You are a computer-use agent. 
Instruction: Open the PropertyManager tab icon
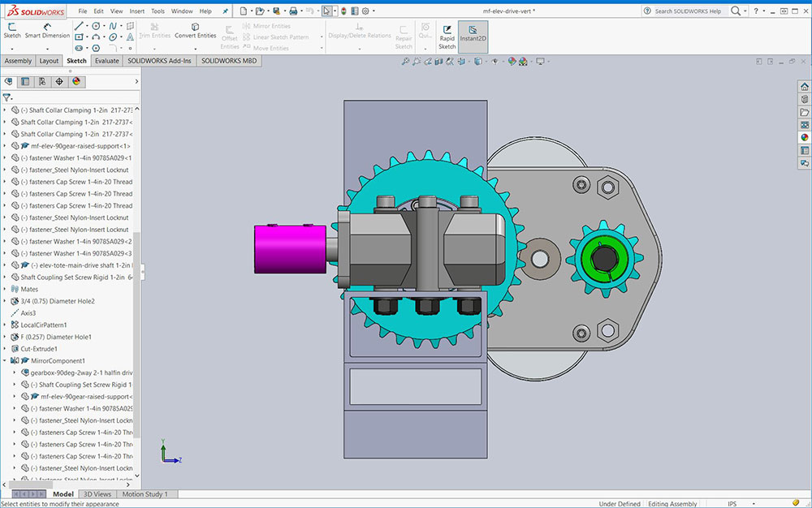(x=25, y=82)
